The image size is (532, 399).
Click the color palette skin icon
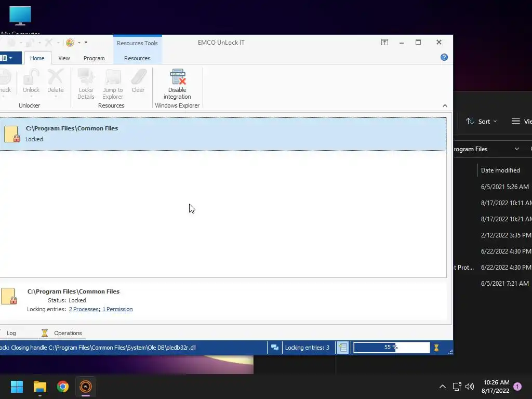point(70,43)
